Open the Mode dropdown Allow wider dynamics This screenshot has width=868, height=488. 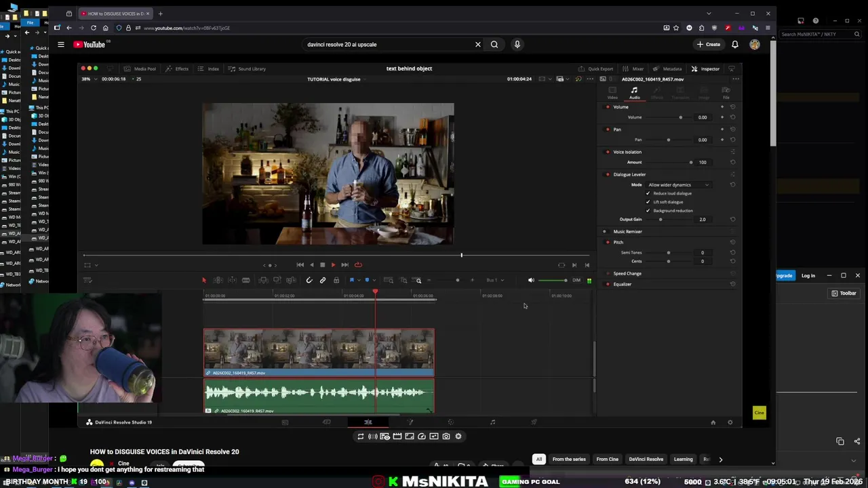(678, 185)
